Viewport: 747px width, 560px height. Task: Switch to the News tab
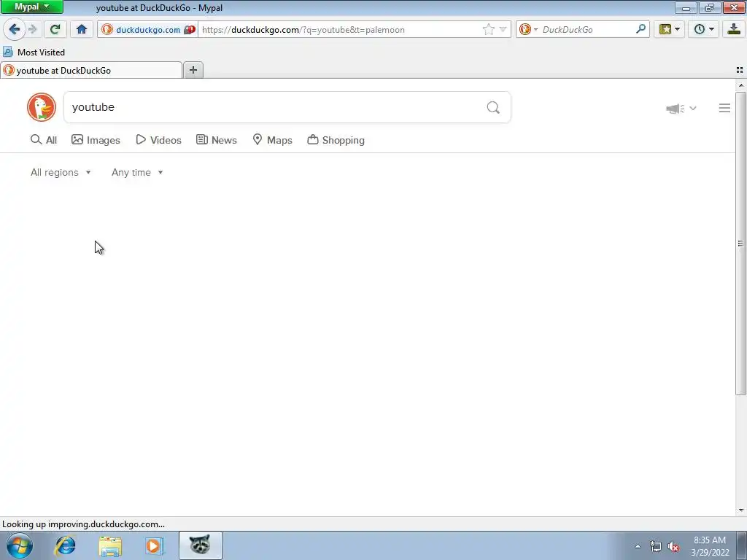pyautogui.click(x=216, y=140)
